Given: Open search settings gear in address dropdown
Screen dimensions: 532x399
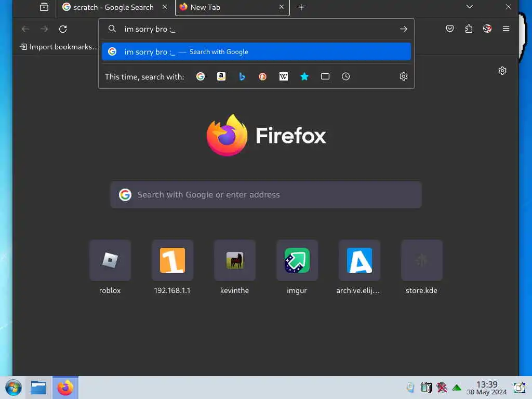Looking at the screenshot, I should (x=403, y=77).
